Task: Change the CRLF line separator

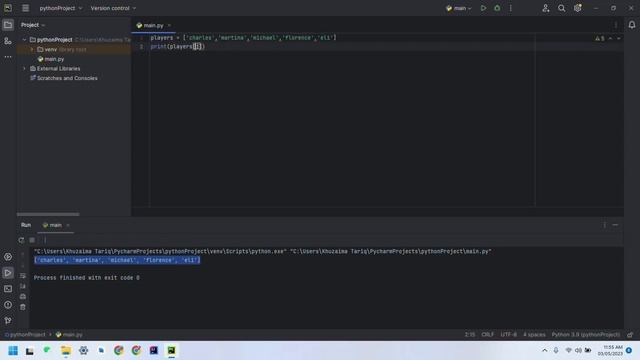Action: pyautogui.click(x=487, y=334)
